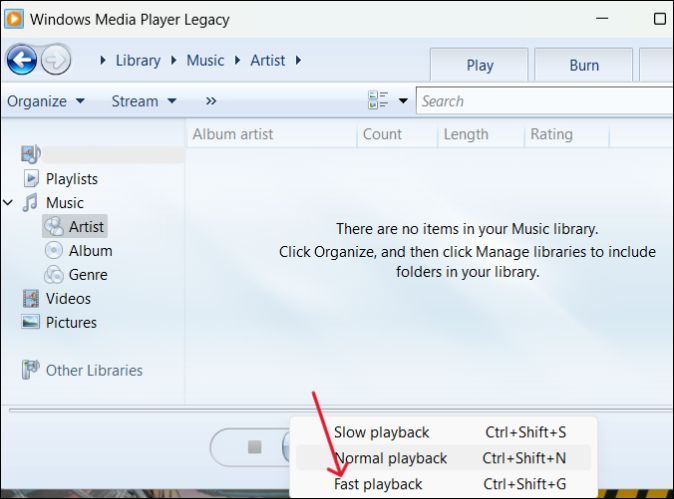Open the Organize dropdown menu
674x499 pixels.
pyautogui.click(x=46, y=101)
